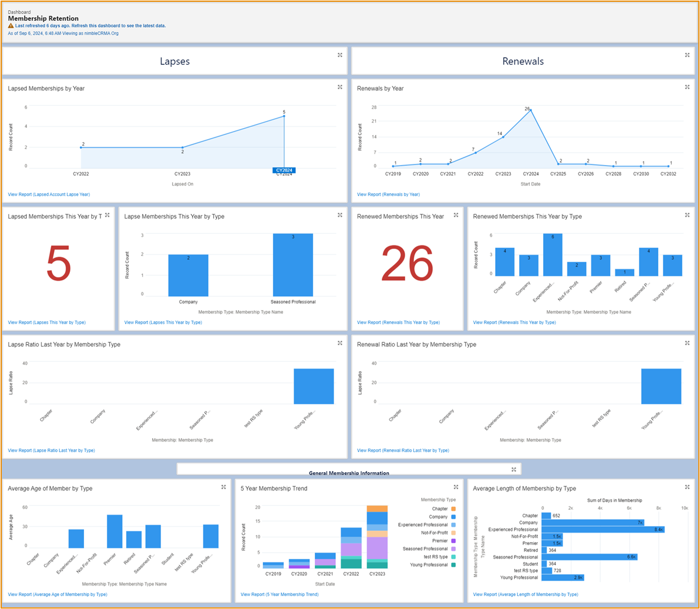
Task: Expand Average Length of Membership chart
Action: tap(687, 487)
